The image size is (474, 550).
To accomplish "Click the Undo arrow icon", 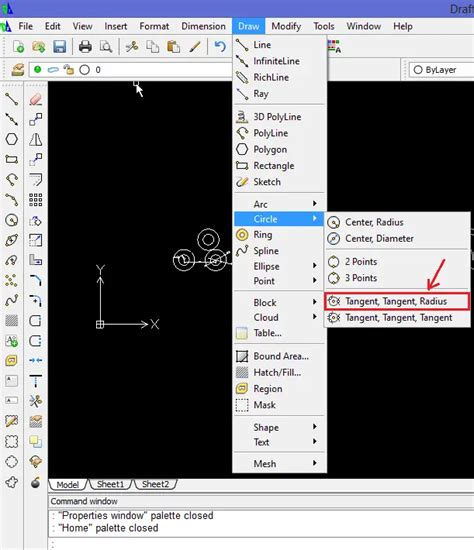I will [x=220, y=46].
